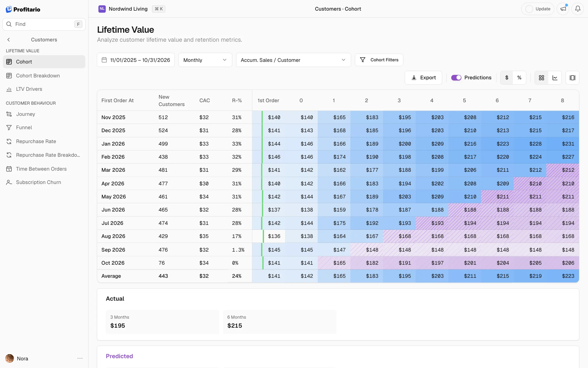Click the column layout icon
Image resolution: width=588 pixels, height=368 pixels.
572,78
